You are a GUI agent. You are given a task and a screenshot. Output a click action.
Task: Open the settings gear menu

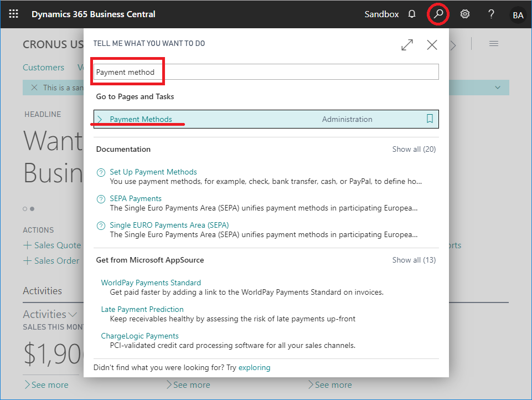[464, 14]
